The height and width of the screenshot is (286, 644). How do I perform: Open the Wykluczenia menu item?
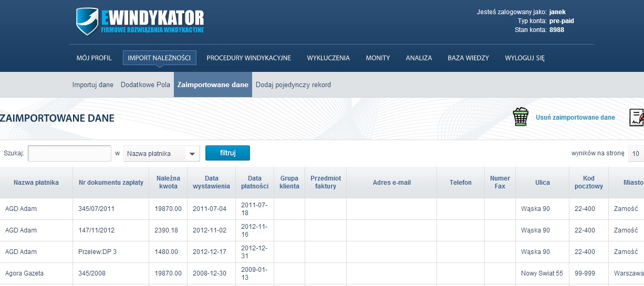point(328,58)
